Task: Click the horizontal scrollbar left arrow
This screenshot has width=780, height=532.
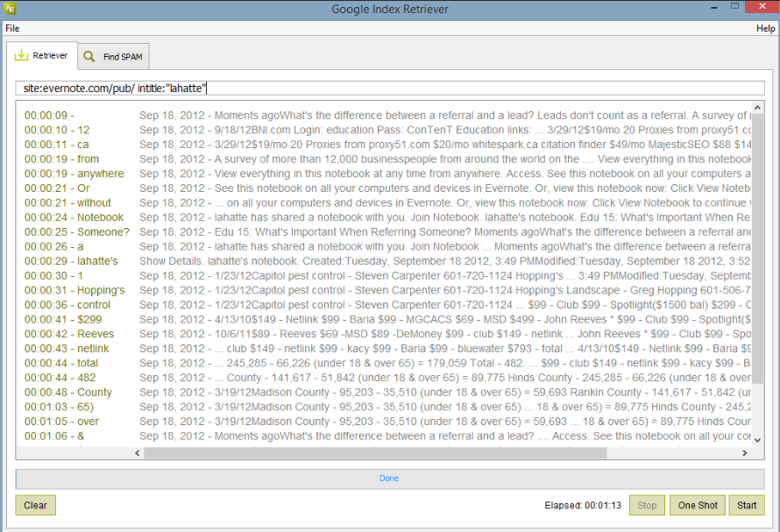Action: [x=138, y=453]
